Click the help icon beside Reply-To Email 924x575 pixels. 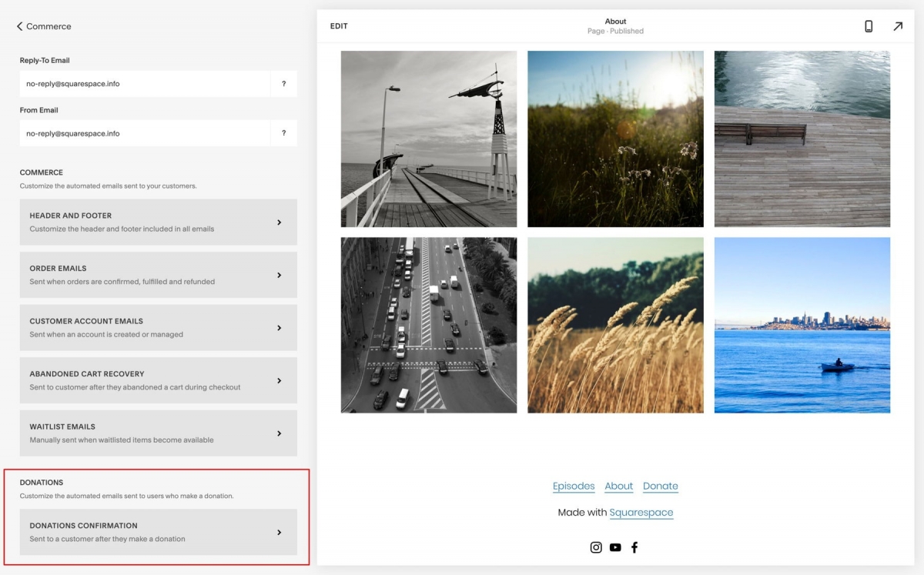tap(283, 83)
